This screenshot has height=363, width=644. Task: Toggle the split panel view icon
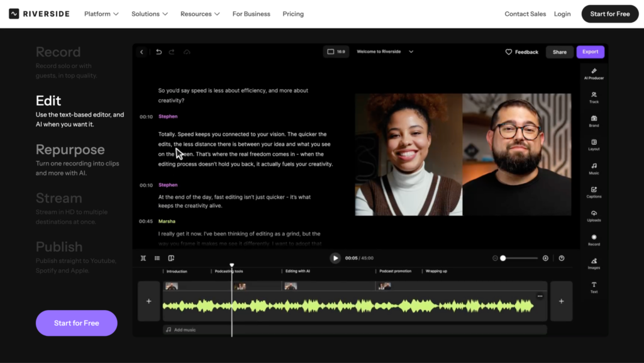tap(171, 259)
